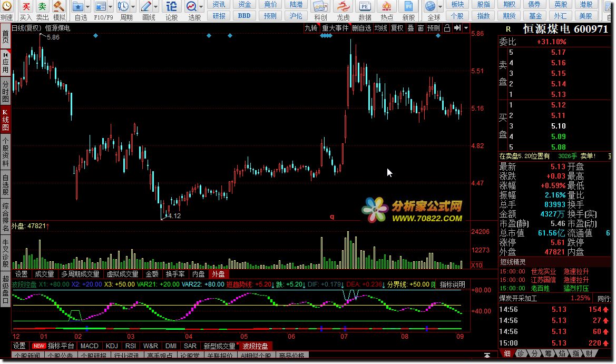The image size is (616, 364).
Task: Expand the dropdown beside 全球 globe
Action: click(x=441, y=7)
